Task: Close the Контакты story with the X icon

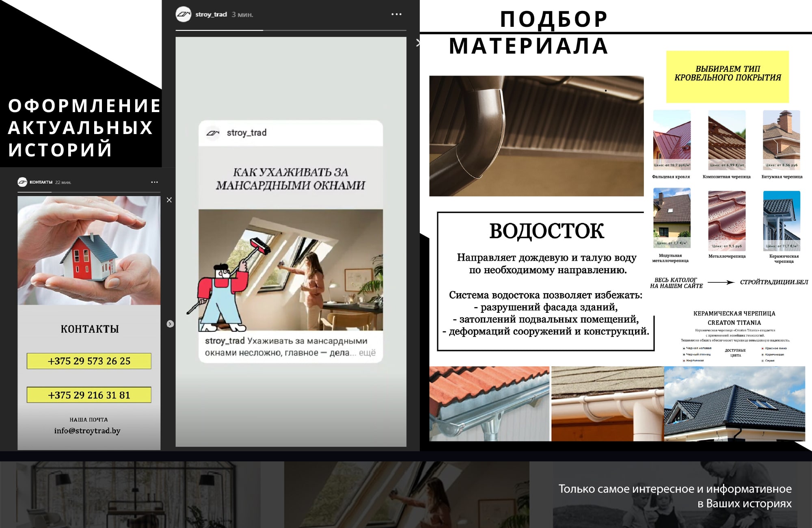Action: pos(169,200)
